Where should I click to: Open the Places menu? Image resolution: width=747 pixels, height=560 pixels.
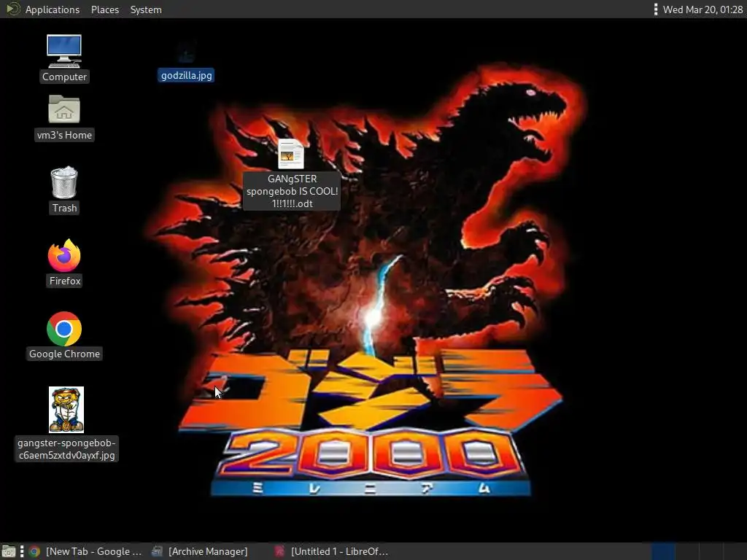pos(105,9)
